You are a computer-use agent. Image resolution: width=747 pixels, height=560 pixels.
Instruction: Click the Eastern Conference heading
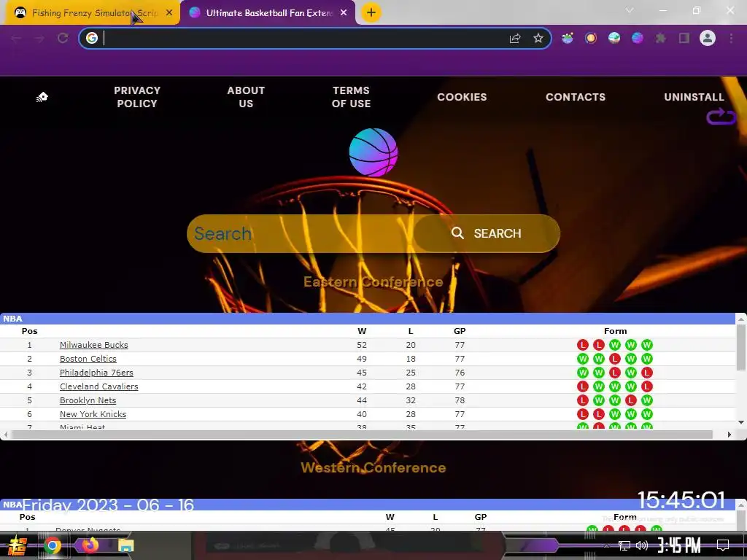pos(373,282)
